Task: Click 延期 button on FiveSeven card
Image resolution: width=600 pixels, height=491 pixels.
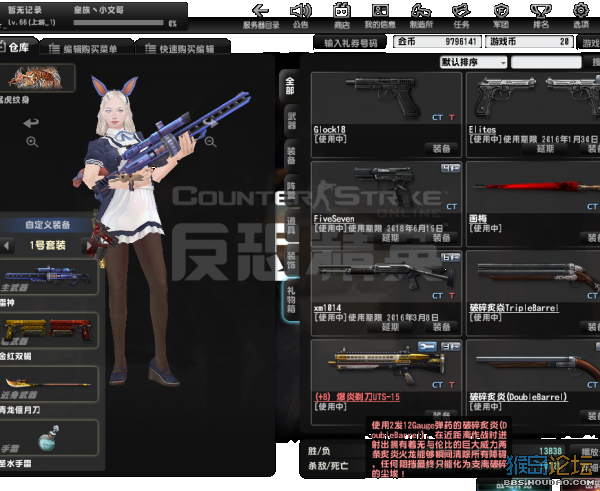Action: 390,238
